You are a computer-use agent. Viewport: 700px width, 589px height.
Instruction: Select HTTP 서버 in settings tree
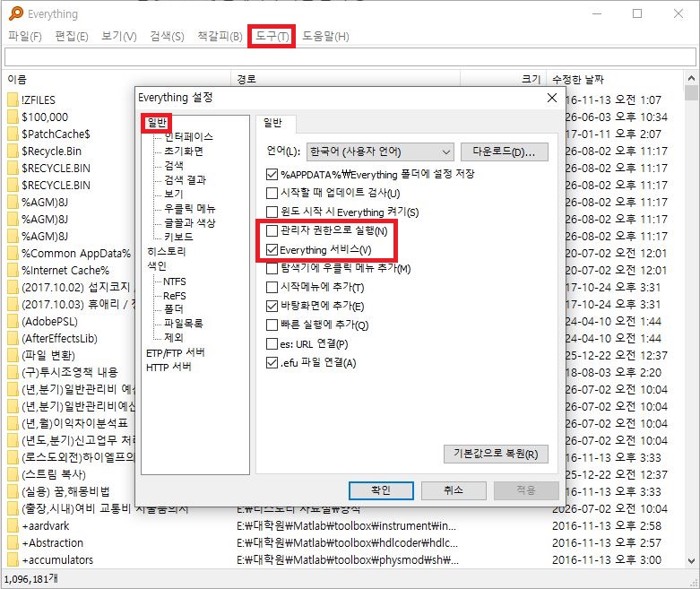[x=169, y=367]
